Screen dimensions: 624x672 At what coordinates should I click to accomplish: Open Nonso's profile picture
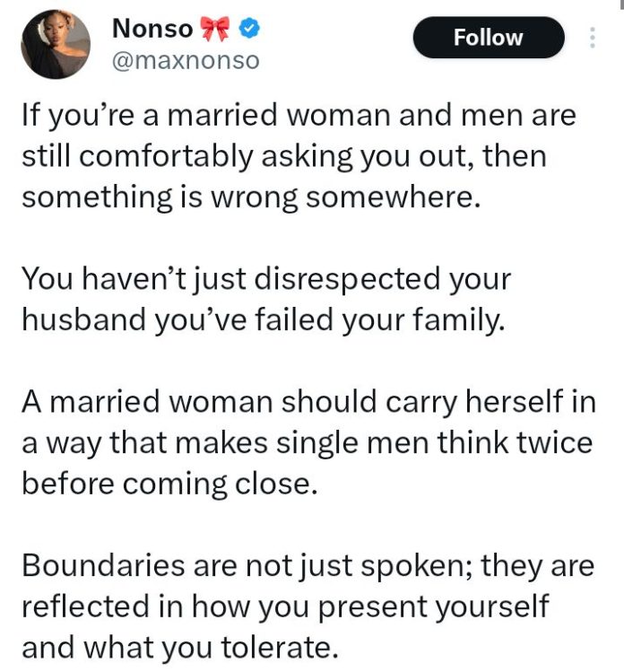(x=56, y=45)
